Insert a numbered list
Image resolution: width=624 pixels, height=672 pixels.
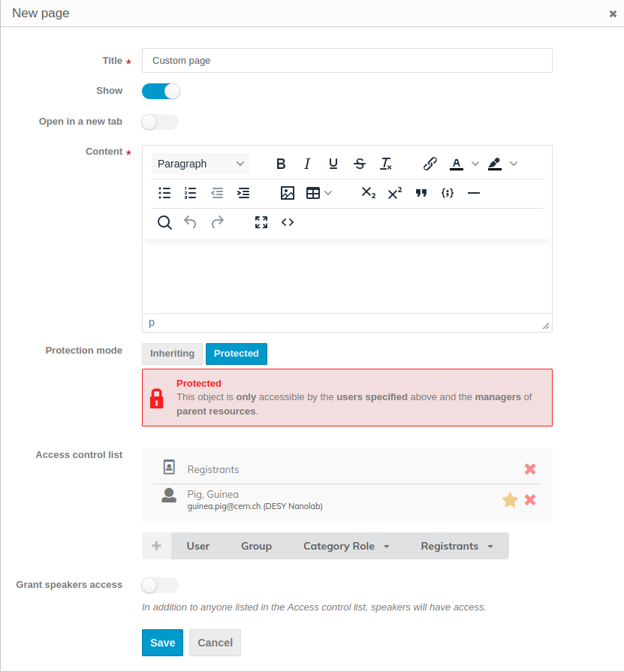(x=190, y=193)
